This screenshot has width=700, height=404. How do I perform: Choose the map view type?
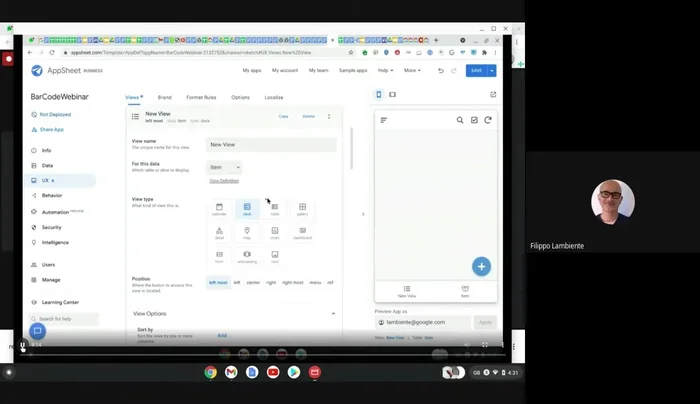click(247, 233)
